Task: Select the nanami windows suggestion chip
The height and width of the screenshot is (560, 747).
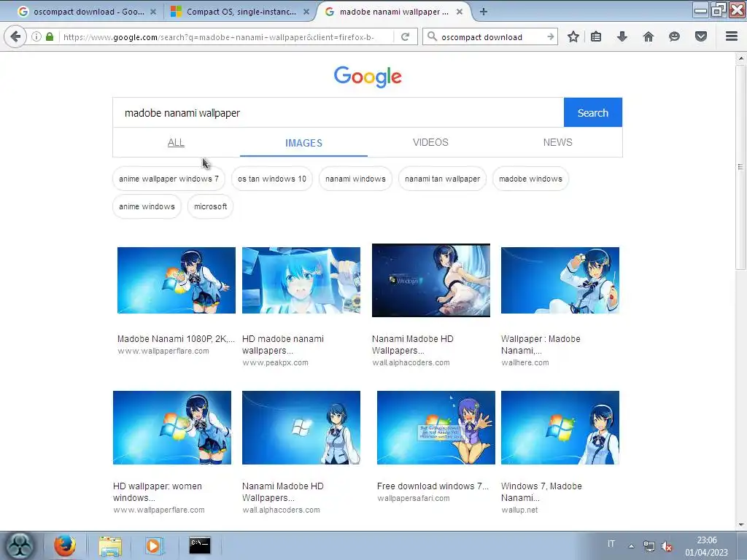Action: coord(355,179)
